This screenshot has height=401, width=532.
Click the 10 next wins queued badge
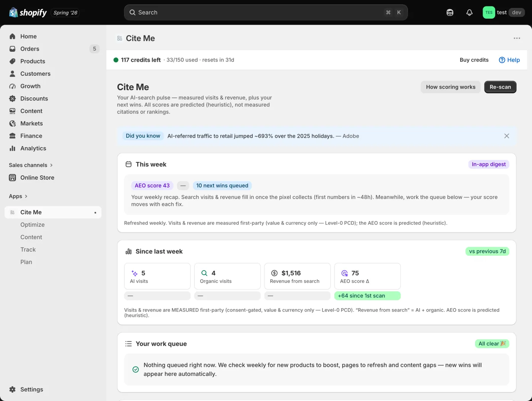pyautogui.click(x=222, y=186)
